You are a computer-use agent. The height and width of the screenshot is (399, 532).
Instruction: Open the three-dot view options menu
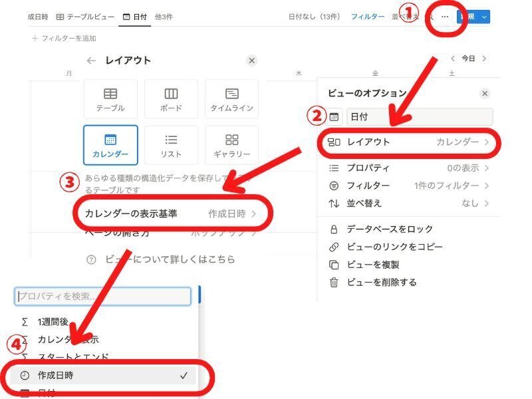[x=444, y=17]
